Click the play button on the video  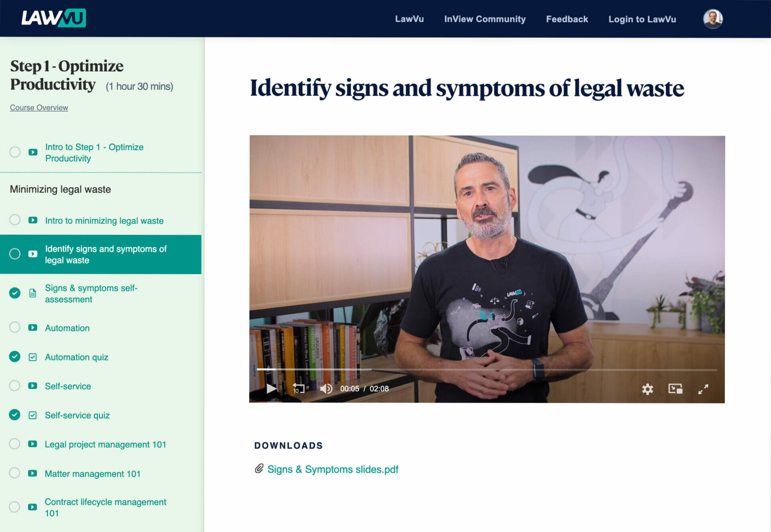coord(272,388)
